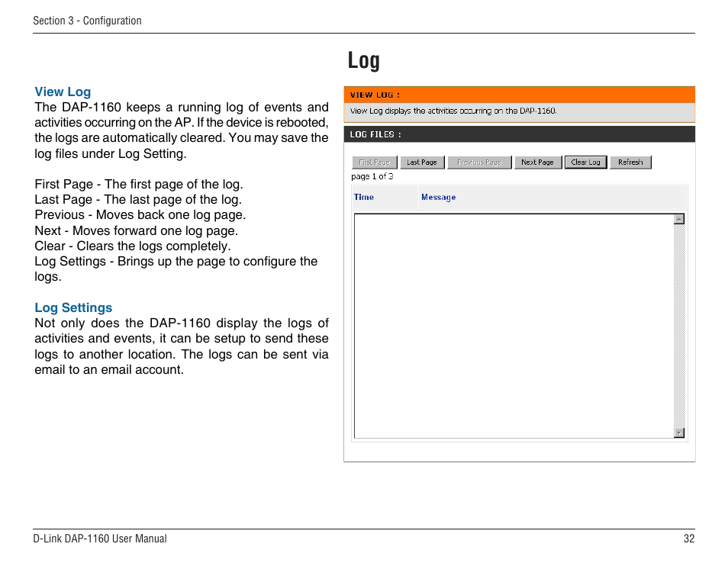Click 'D-Link DAP-1160 User Manual' footer
This screenshot has height=563, width=728.
tap(100, 539)
